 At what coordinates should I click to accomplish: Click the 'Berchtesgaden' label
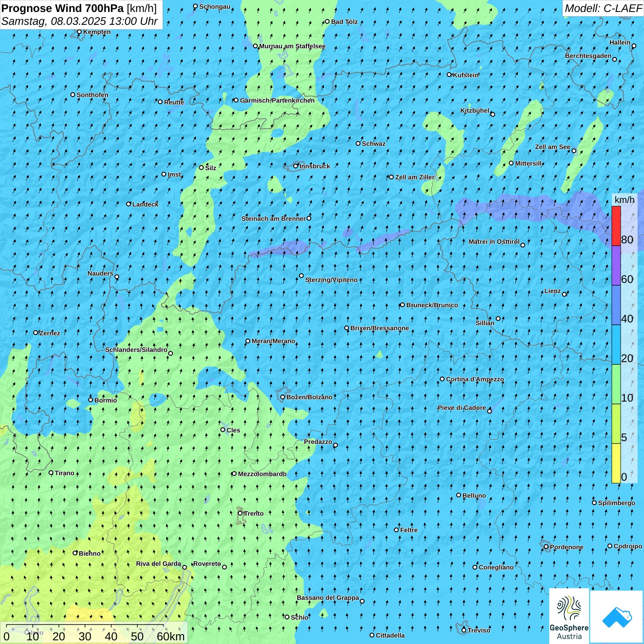pyautogui.click(x=588, y=56)
